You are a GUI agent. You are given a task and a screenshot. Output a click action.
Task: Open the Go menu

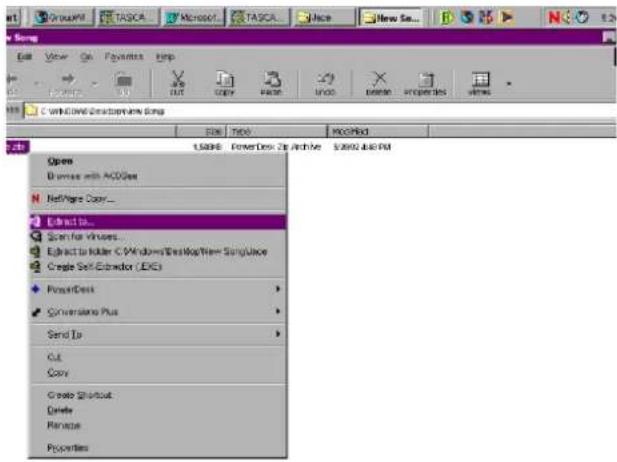tap(86, 57)
